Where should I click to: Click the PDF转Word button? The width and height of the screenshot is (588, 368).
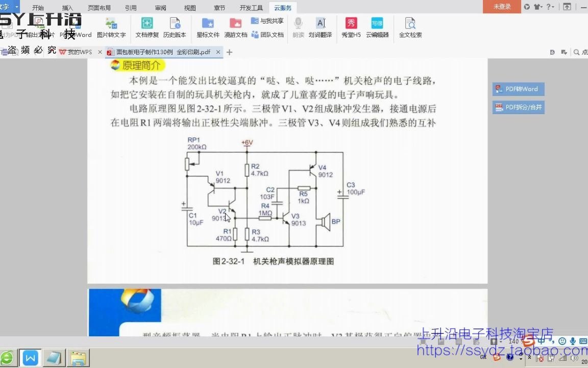[518, 88]
